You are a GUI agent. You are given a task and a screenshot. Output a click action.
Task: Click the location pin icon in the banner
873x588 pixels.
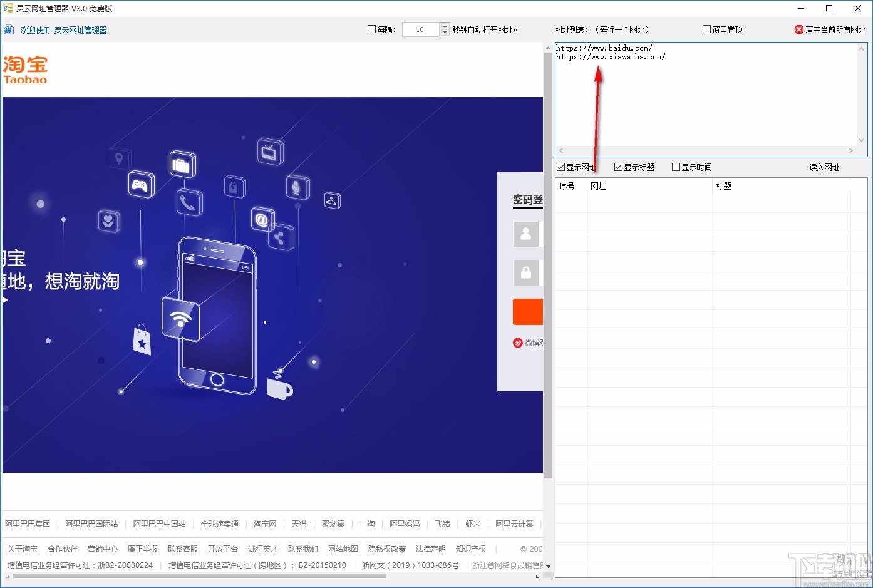click(119, 158)
